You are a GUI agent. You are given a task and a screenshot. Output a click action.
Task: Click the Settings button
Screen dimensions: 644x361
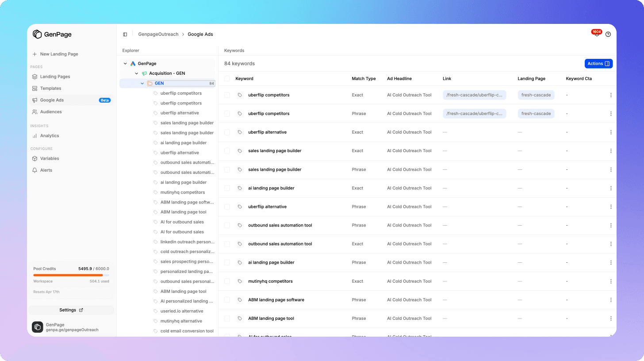click(x=71, y=310)
